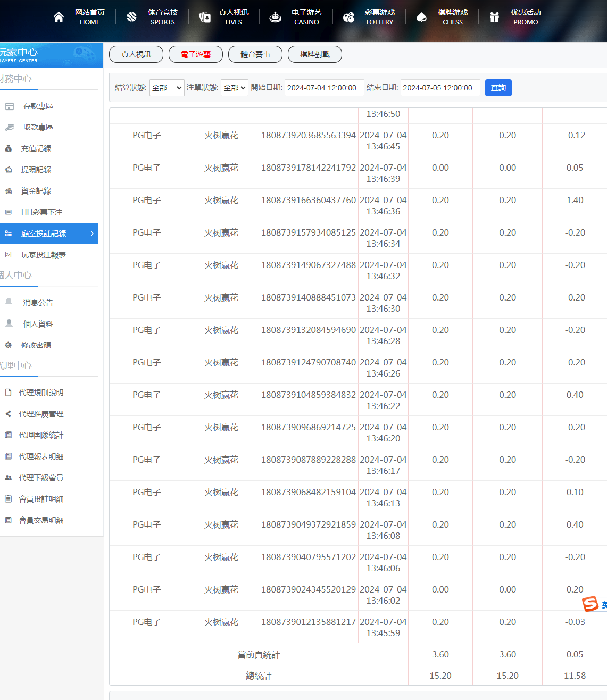The image size is (607, 700).
Task: Open the 注單狀態 dropdown
Action: (235, 88)
